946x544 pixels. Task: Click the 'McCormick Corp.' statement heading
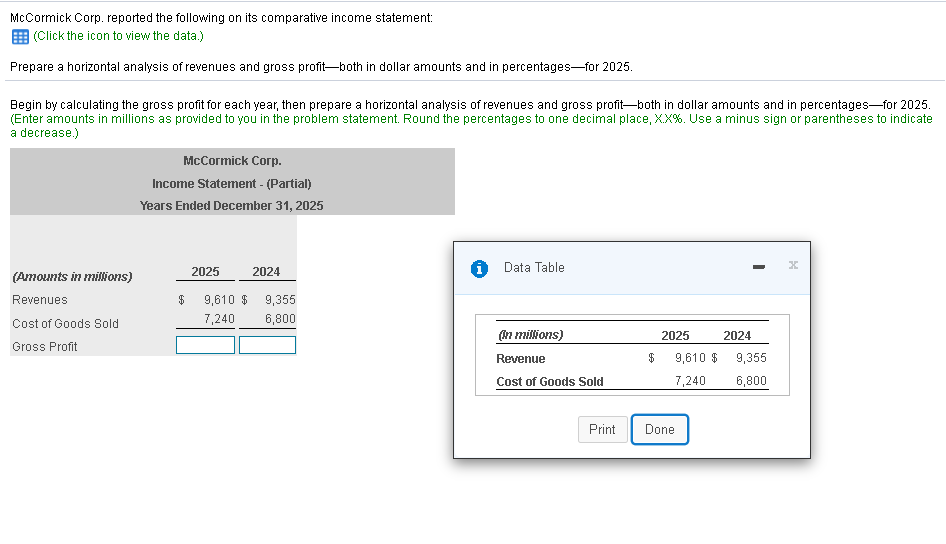pos(232,161)
